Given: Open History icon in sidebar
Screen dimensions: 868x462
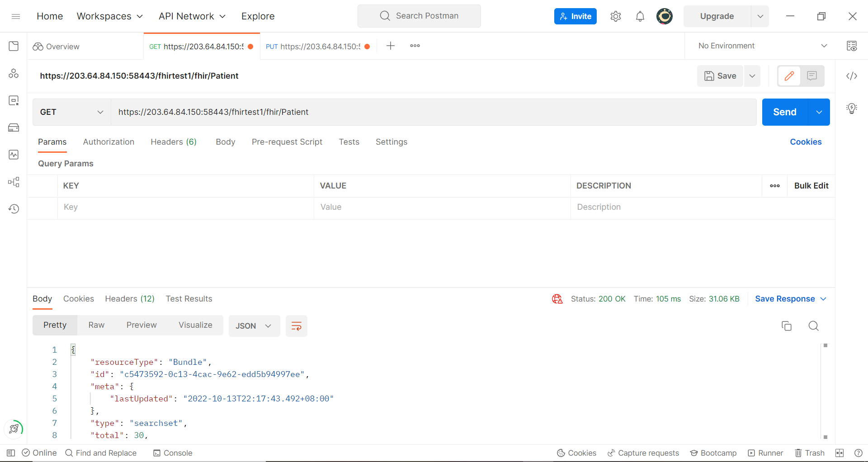Looking at the screenshot, I should [x=14, y=209].
